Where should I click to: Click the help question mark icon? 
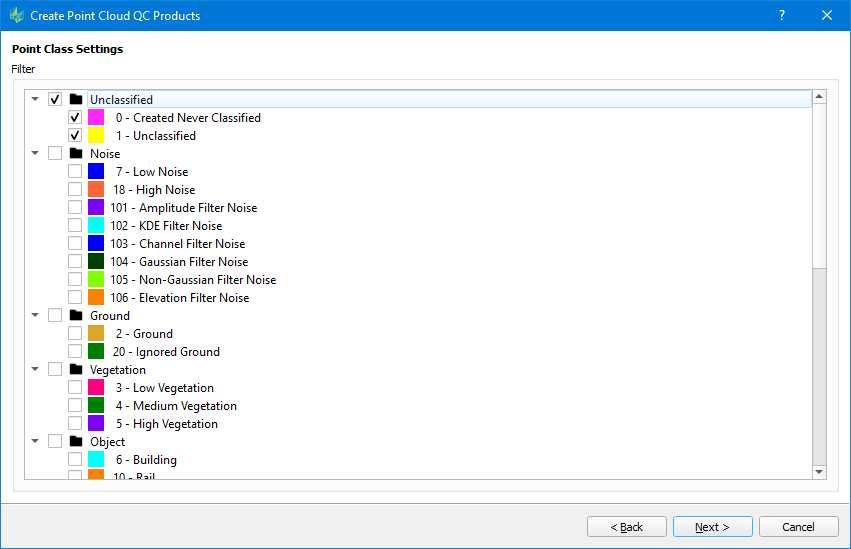(782, 16)
